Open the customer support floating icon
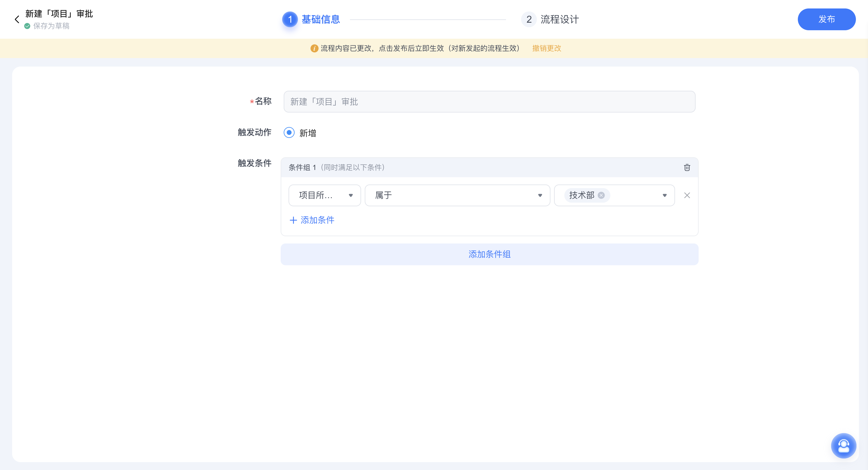This screenshot has height=470, width=868. [x=844, y=446]
